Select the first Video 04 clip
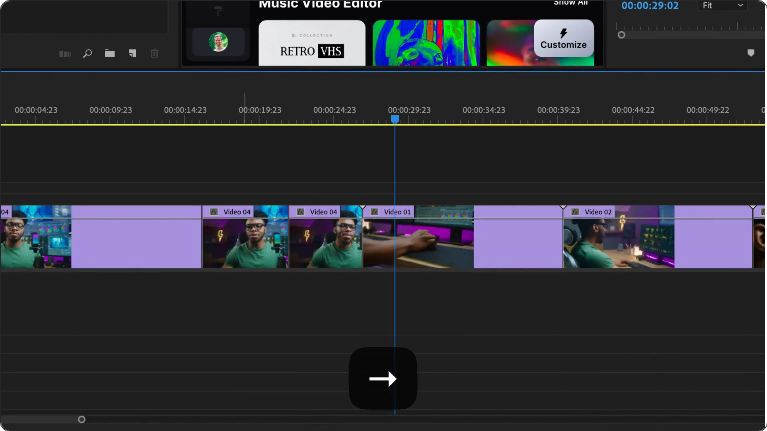This screenshot has width=767, height=431. coord(245,240)
